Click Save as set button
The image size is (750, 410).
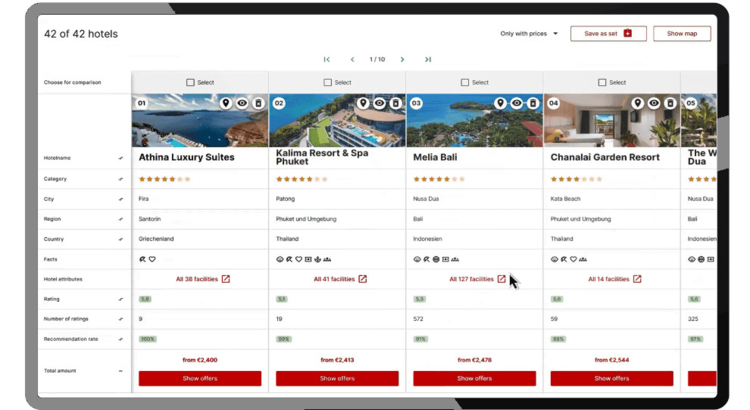pos(608,33)
